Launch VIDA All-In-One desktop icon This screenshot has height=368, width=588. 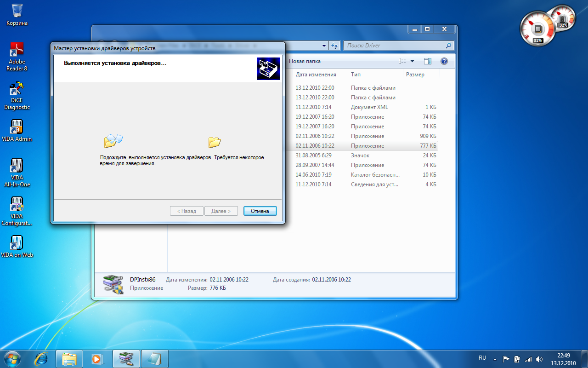click(x=17, y=172)
